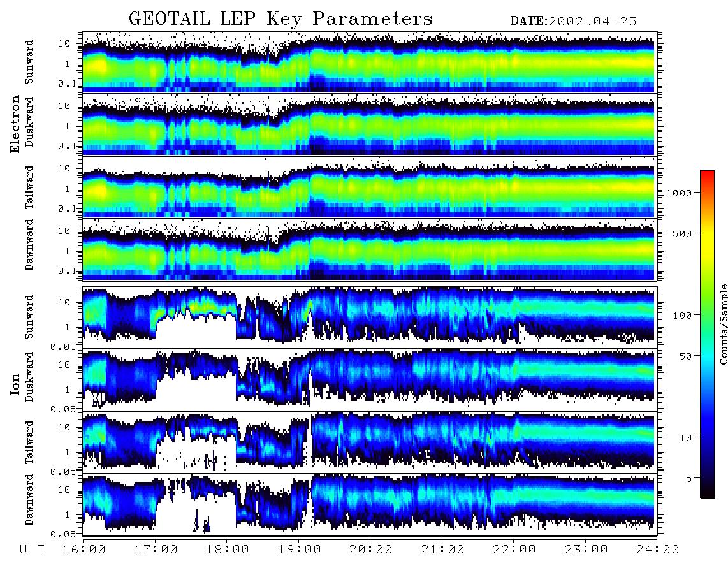Image resolution: width=728 pixels, height=561 pixels.
Task: Click the 500 colorbar tick label
Action: (682, 233)
